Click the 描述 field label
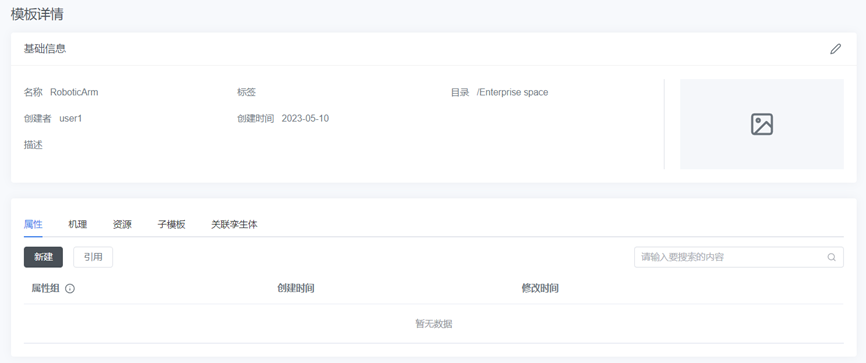Viewport: 866px width, 363px height. click(33, 145)
